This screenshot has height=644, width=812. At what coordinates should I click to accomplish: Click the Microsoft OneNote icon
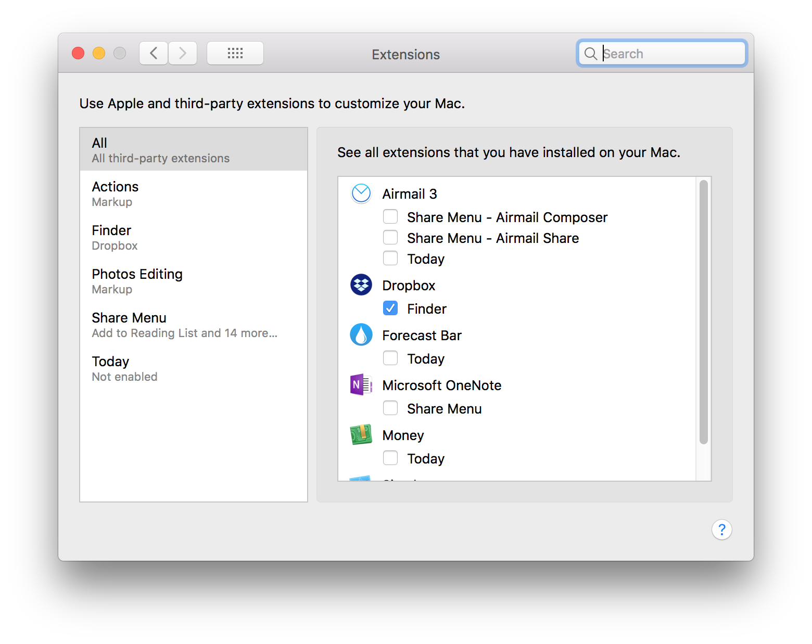click(361, 385)
